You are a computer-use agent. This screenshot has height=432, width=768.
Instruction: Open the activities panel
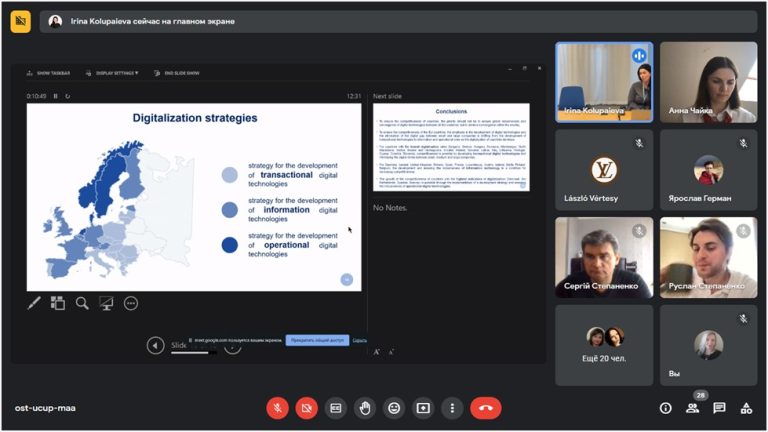pos(746,408)
